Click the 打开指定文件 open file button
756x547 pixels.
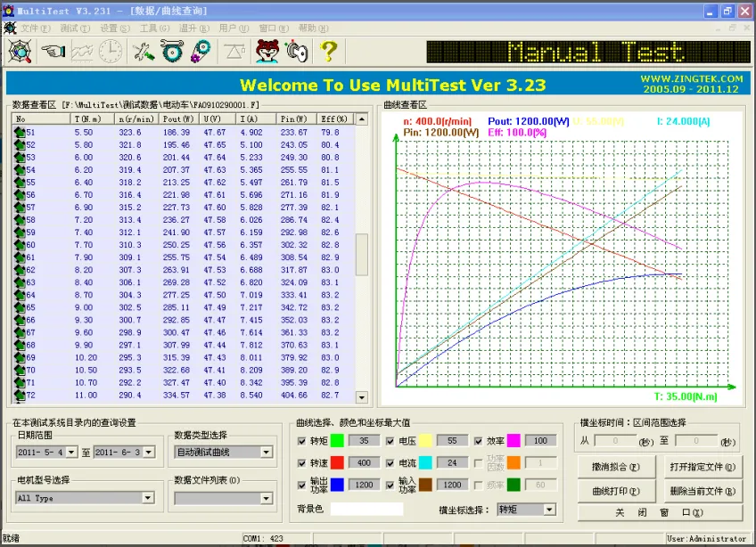(703, 467)
